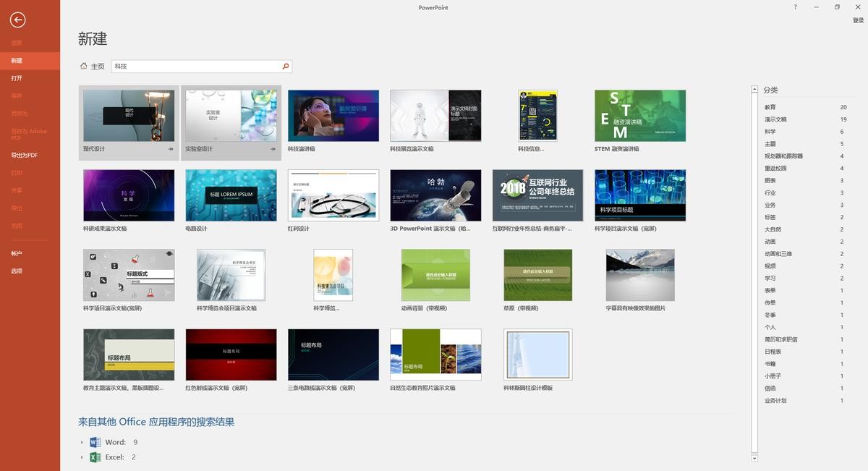868x471 pixels.
Task: Pin the 实验室设计 template to list
Action: [x=273, y=149]
